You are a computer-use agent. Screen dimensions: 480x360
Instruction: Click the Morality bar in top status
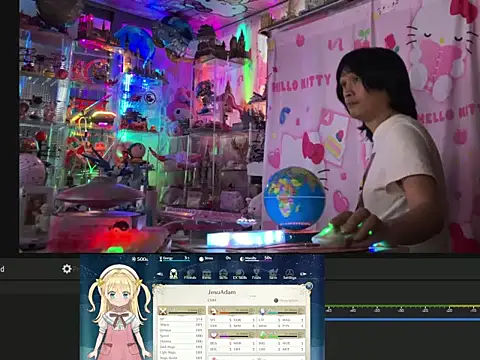(x=256, y=259)
